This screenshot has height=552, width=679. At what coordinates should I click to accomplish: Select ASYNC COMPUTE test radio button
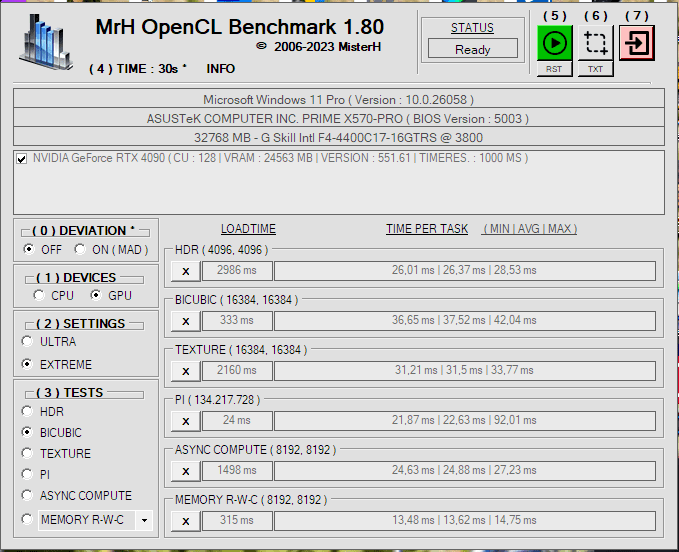click(x=27, y=495)
